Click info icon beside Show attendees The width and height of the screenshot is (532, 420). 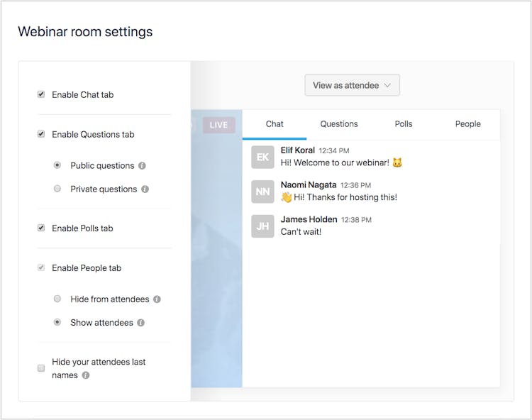140,323
